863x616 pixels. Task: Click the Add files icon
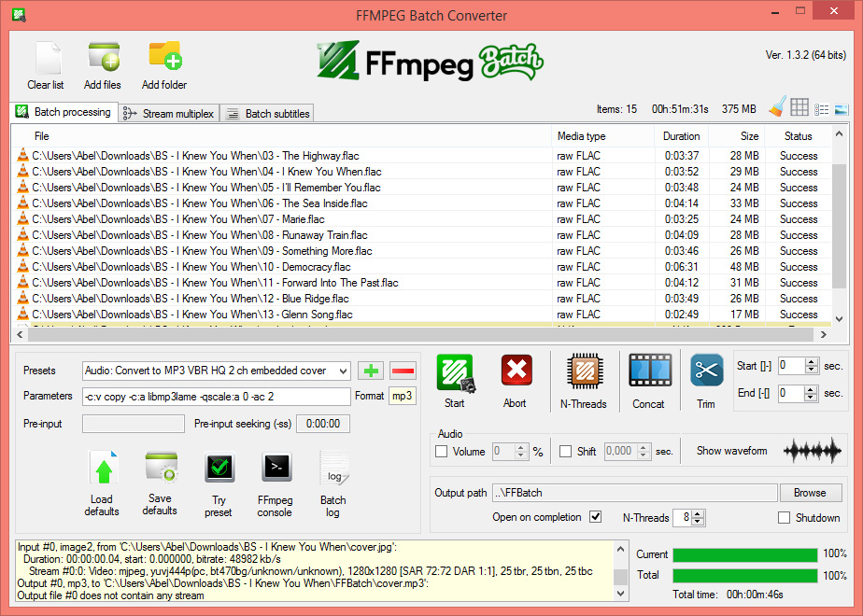tap(104, 57)
